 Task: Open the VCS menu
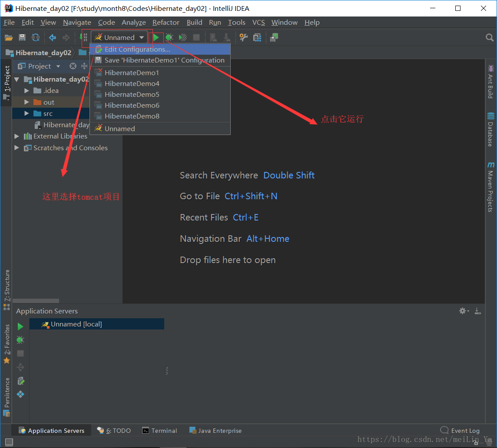258,23
